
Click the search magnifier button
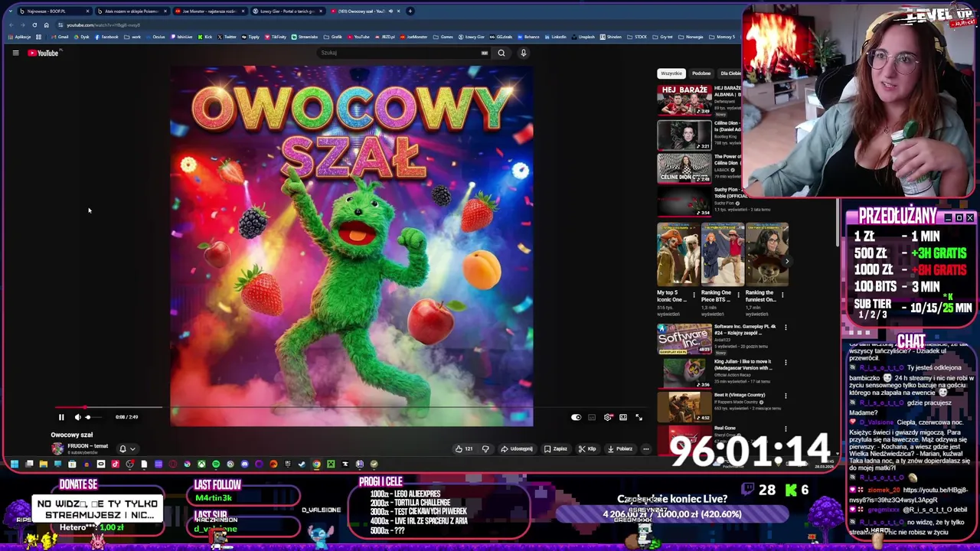coord(501,53)
